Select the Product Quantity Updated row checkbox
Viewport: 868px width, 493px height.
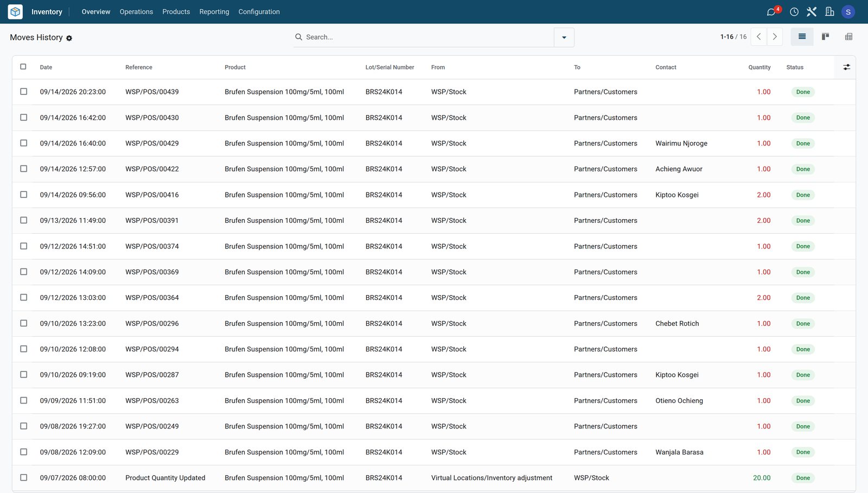(23, 477)
